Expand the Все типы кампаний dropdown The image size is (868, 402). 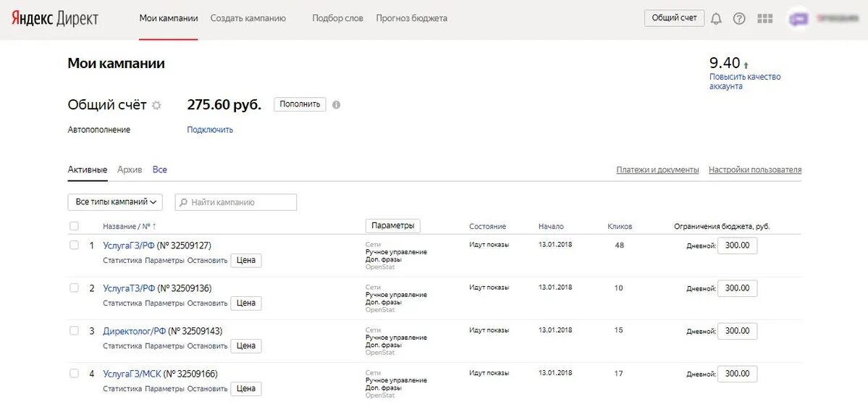pyautogui.click(x=115, y=202)
